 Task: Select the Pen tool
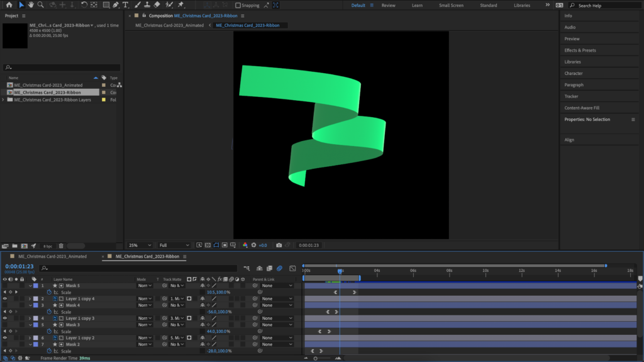coord(116,5)
